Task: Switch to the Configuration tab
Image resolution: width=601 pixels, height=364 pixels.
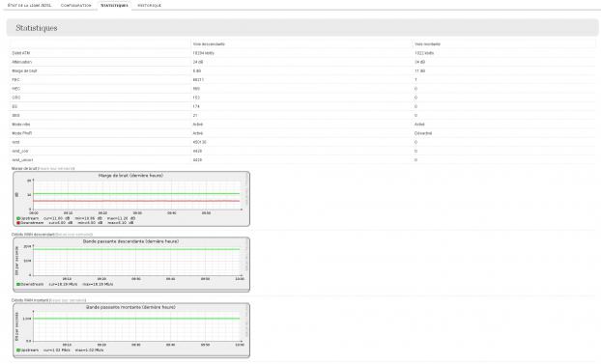Action: click(76, 6)
